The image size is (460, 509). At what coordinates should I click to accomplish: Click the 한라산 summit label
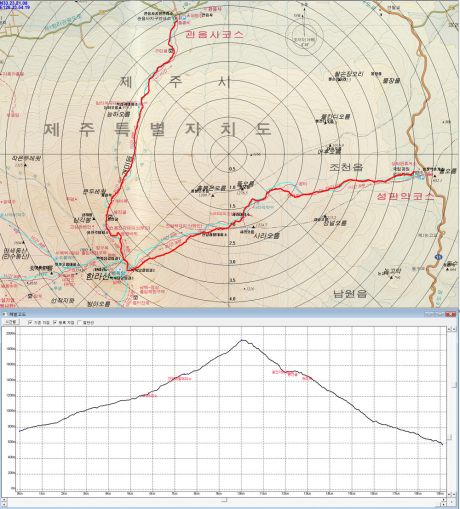point(98,276)
